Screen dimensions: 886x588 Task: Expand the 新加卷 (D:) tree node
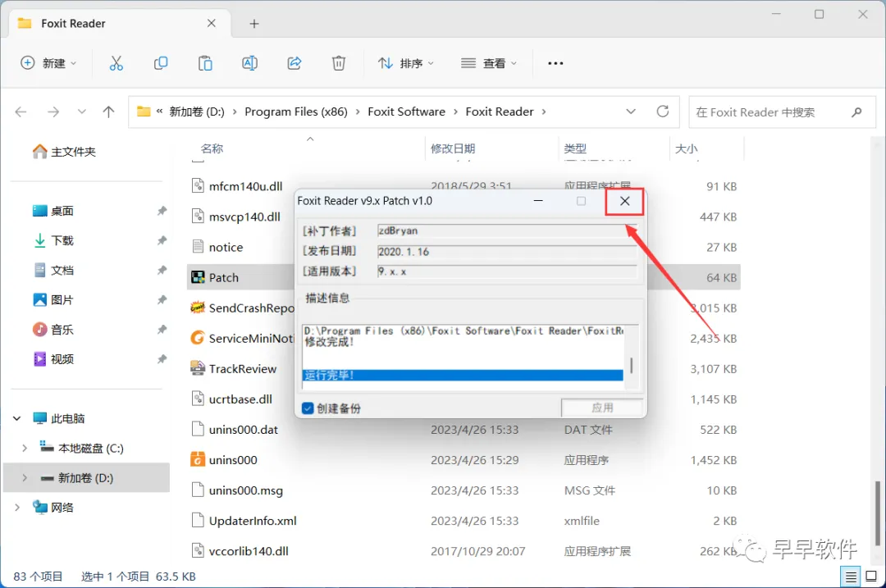[25, 478]
